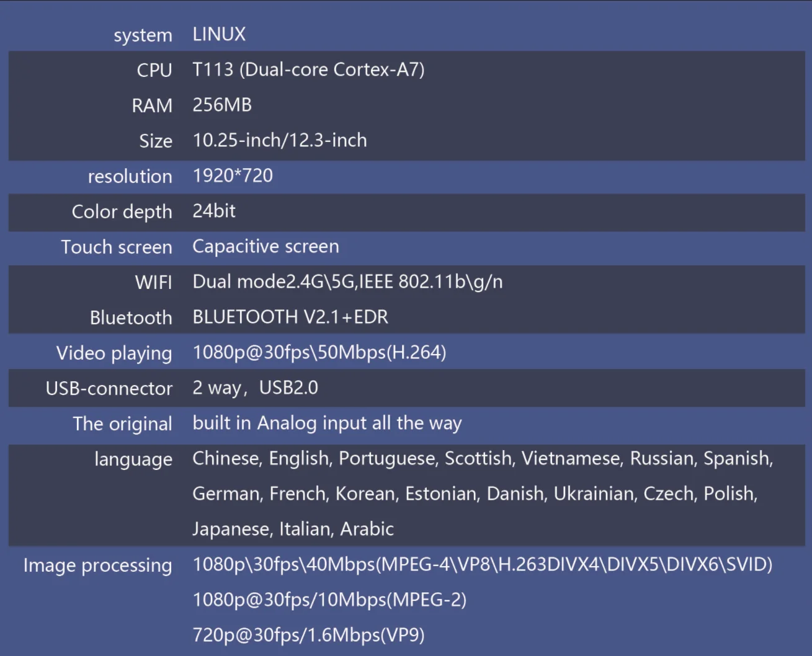Select the 256MB RAM value
The height and width of the screenshot is (656, 812).
[x=222, y=105]
